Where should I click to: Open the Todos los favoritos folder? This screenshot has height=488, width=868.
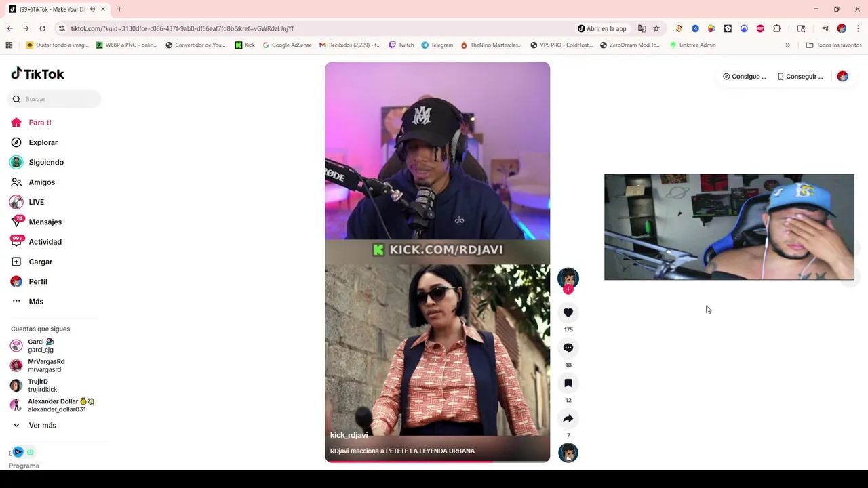pos(833,45)
